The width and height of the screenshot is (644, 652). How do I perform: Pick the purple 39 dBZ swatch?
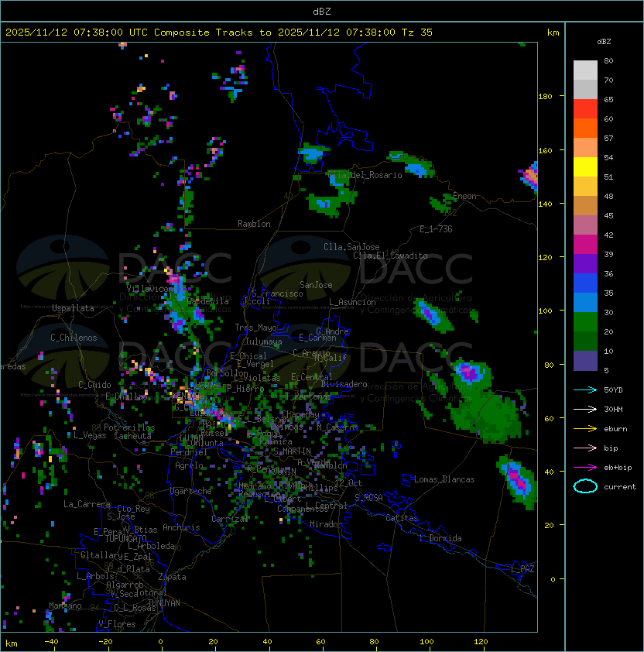(x=585, y=263)
